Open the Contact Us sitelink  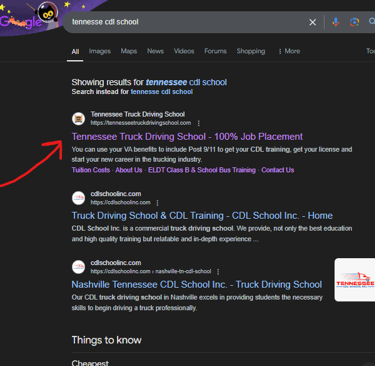point(278,170)
